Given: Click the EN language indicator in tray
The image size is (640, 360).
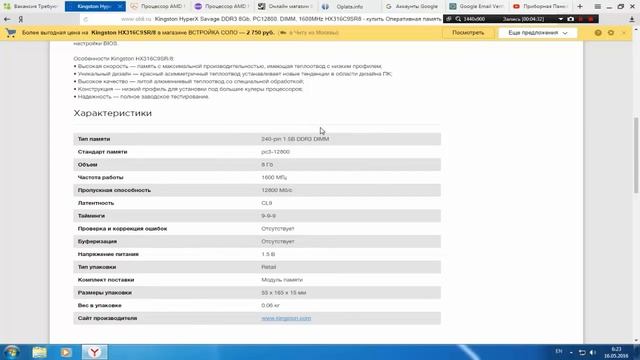Looking at the screenshot, I should [559, 351].
